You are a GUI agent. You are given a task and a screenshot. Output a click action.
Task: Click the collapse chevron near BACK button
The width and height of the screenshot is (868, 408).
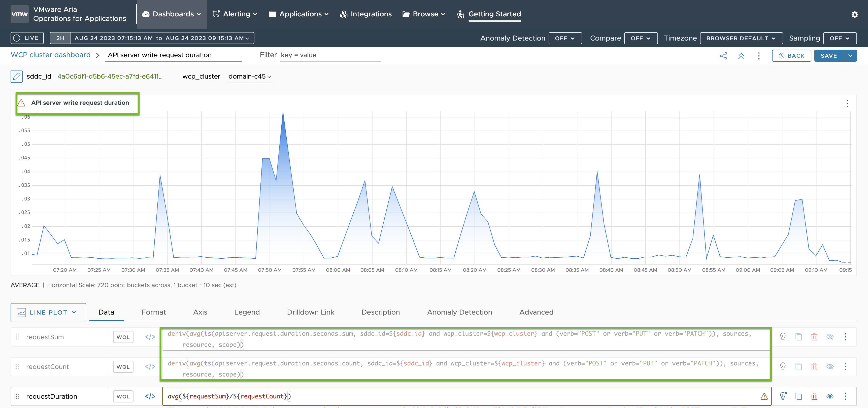[x=742, y=55]
